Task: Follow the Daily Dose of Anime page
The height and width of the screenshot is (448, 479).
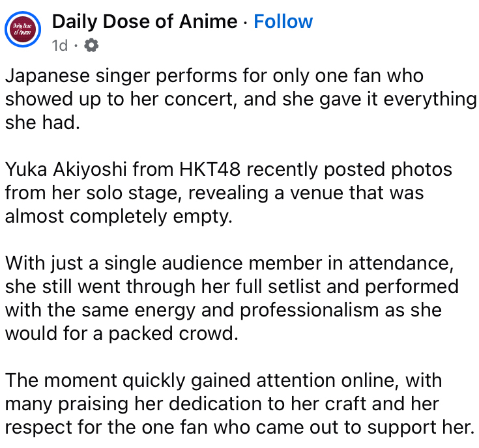Action: (x=283, y=21)
